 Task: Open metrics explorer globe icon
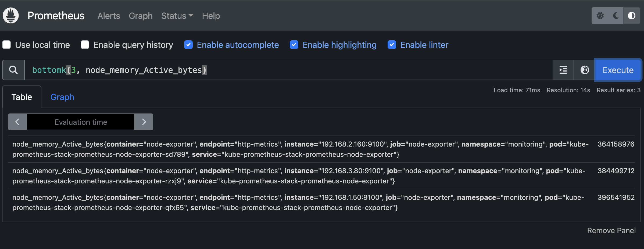[585, 70]
